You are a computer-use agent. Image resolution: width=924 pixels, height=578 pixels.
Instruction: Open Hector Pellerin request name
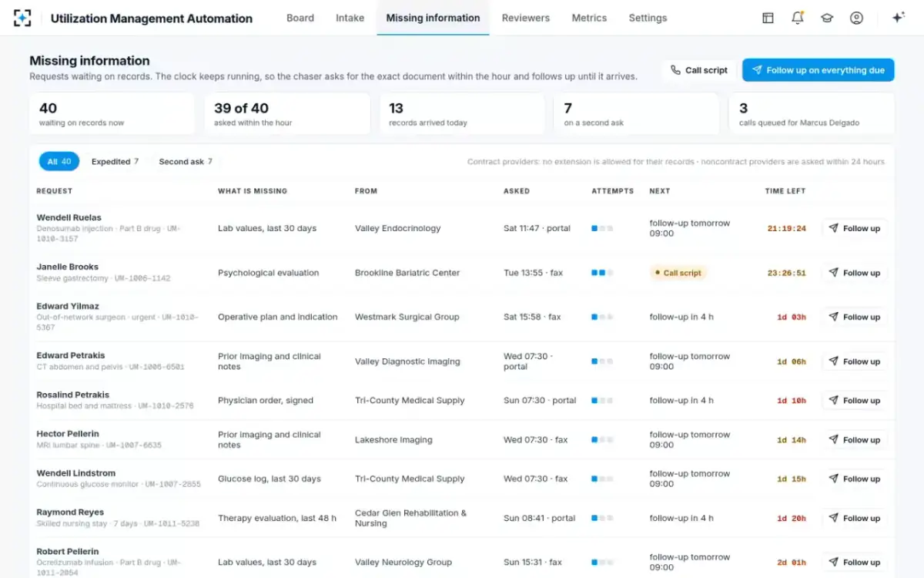68,434
